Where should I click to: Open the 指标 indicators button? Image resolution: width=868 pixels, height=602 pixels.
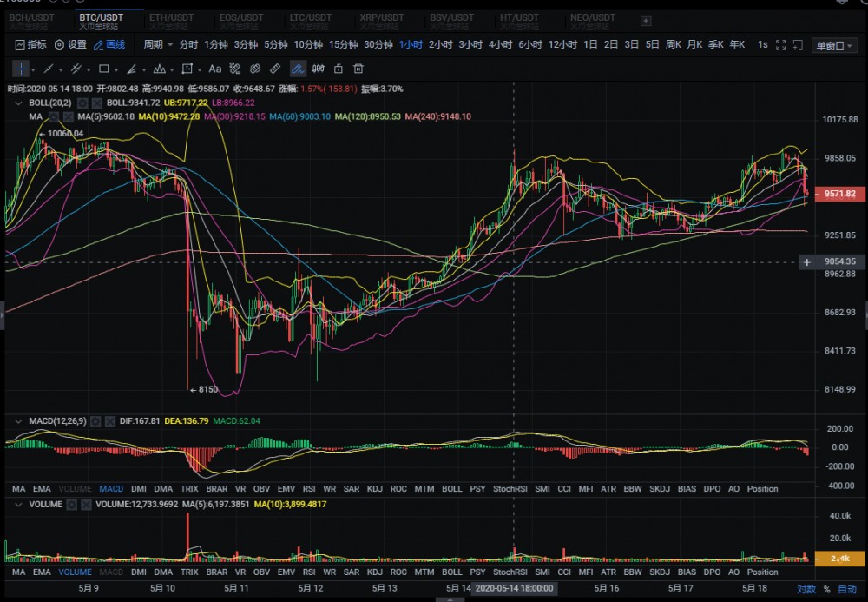(x=30, y=44)
